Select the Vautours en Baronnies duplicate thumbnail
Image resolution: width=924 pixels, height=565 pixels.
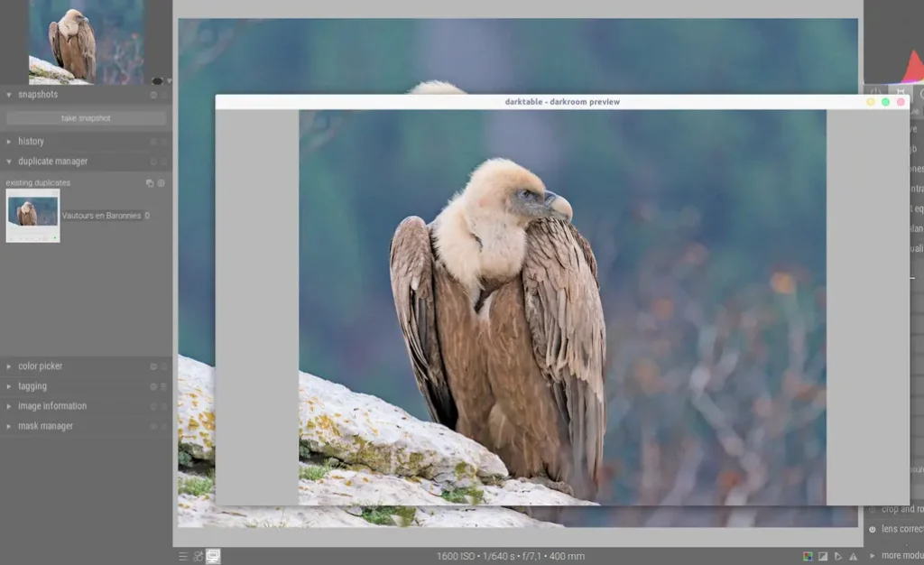point(32,215)
